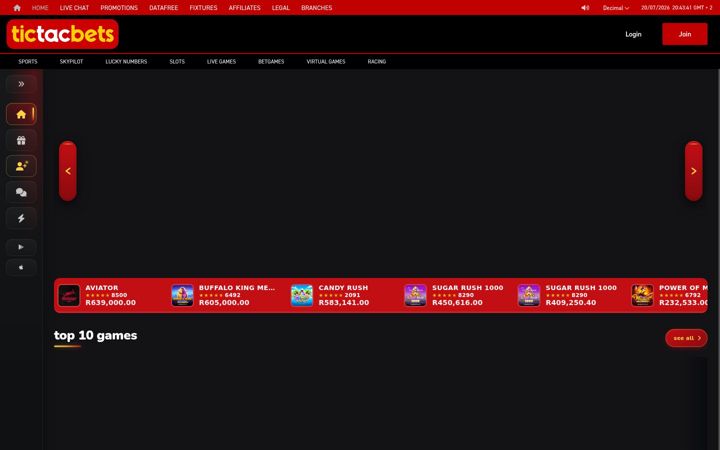Click the Power Of game icon
Image resolution: width=720 pixels, height=450 pixels.
coord(642,295)
